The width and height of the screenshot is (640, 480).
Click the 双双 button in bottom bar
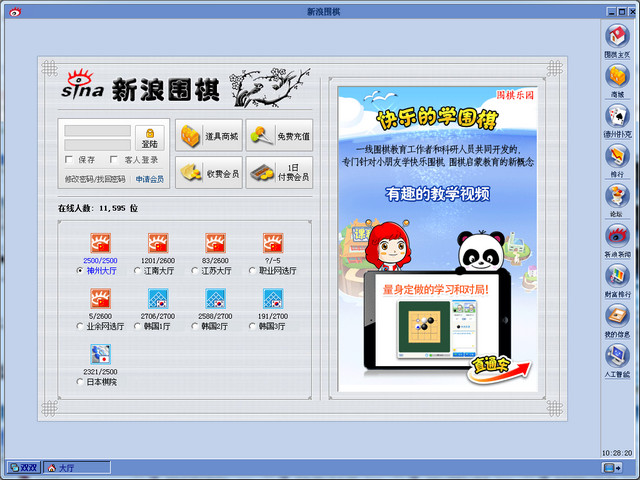(24, 468)
